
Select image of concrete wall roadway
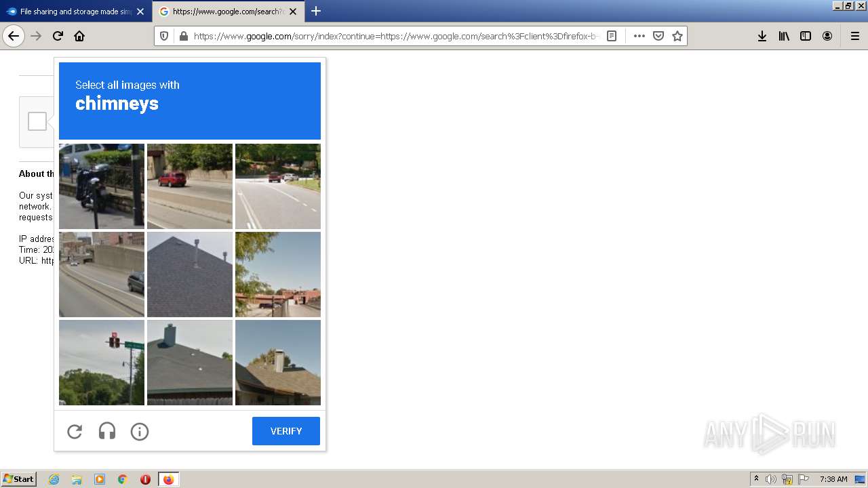[x=102, y=274]
